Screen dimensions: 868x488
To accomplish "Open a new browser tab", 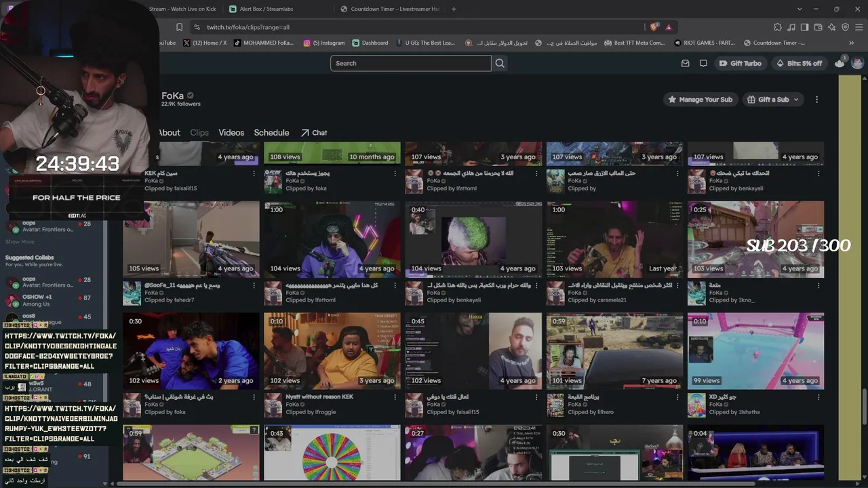I will point(454,9).
